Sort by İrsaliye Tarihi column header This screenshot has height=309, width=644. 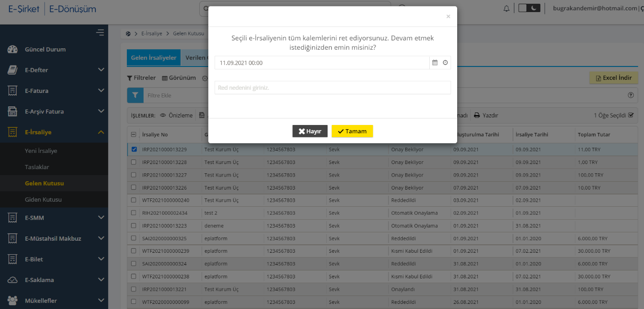pos(532,134)
